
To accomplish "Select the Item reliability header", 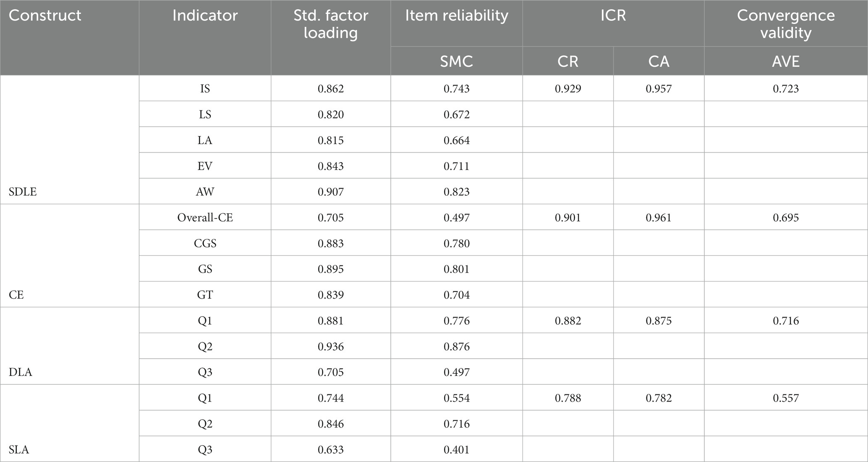I will click(x=457, y=16).
